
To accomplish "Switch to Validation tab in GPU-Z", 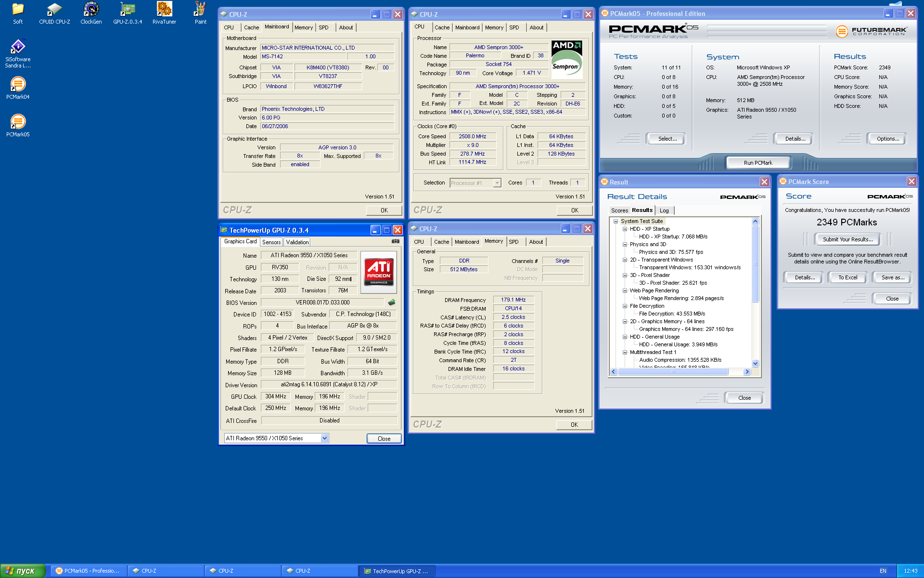I will click(297, 242).
